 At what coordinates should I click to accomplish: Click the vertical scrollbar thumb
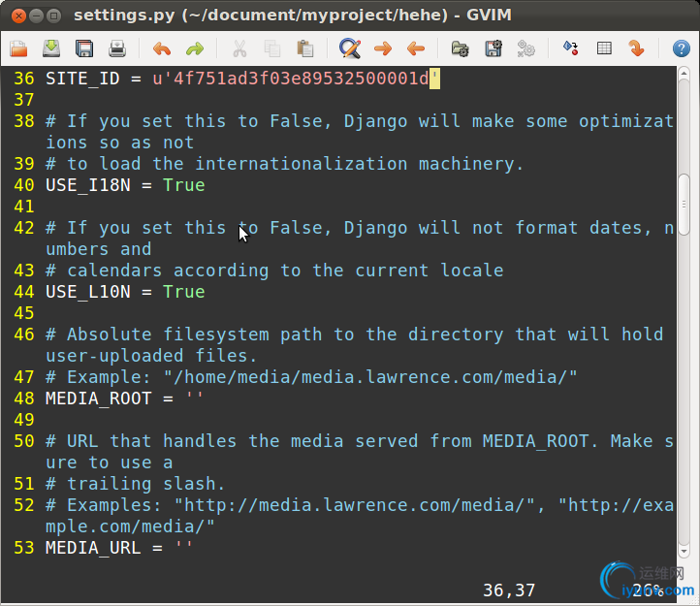coord(684,205)
